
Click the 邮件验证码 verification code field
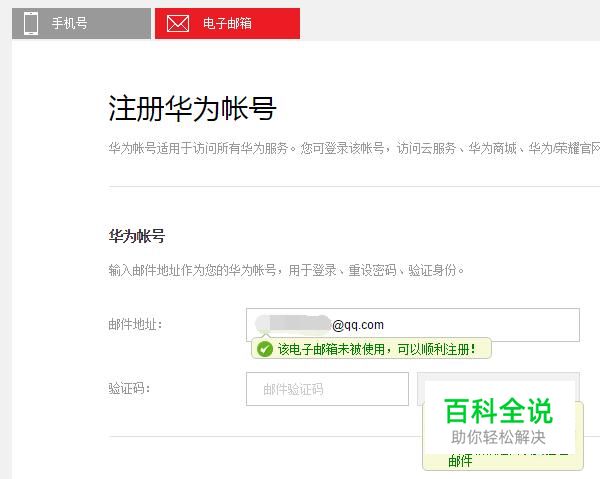pyautogui.click(x=328, y=389)
